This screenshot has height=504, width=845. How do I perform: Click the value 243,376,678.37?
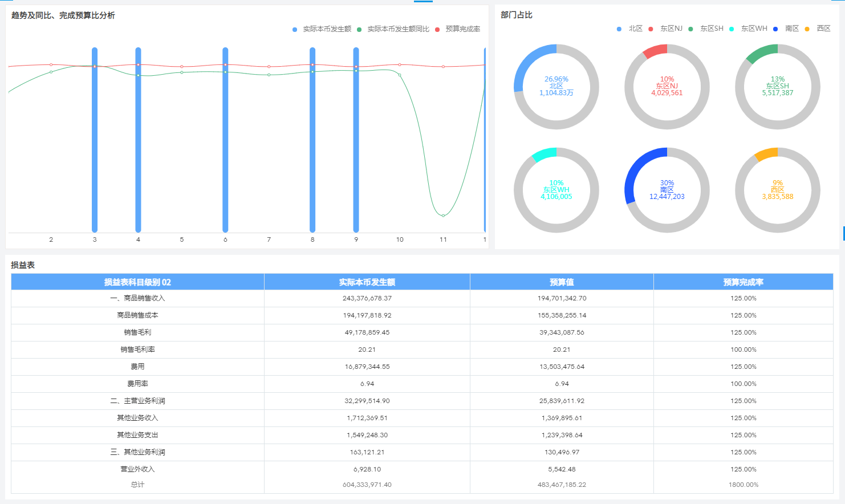tap(367, 298)
